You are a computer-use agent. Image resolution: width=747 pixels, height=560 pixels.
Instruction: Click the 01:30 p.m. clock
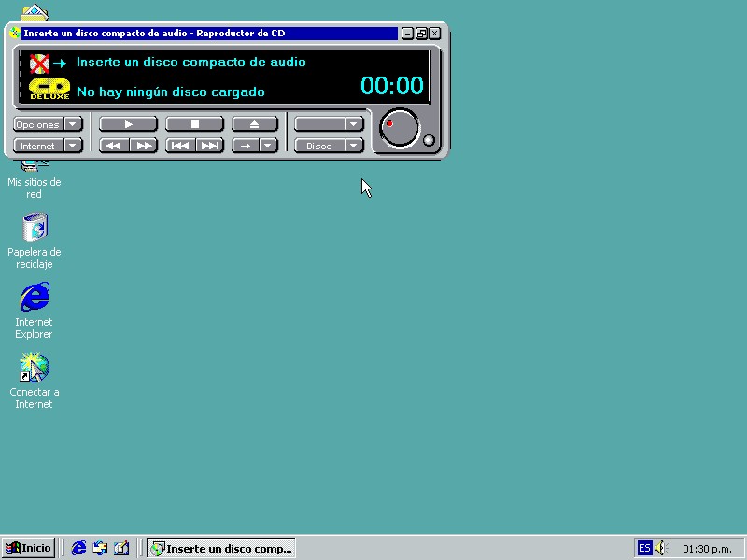click(x=707, y=549)
